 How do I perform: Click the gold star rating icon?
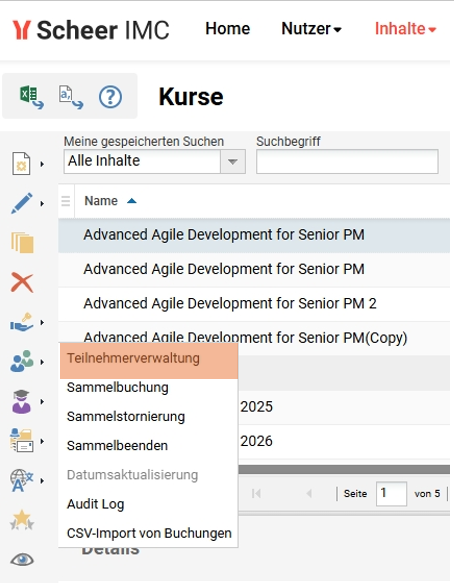click(22, 520)
